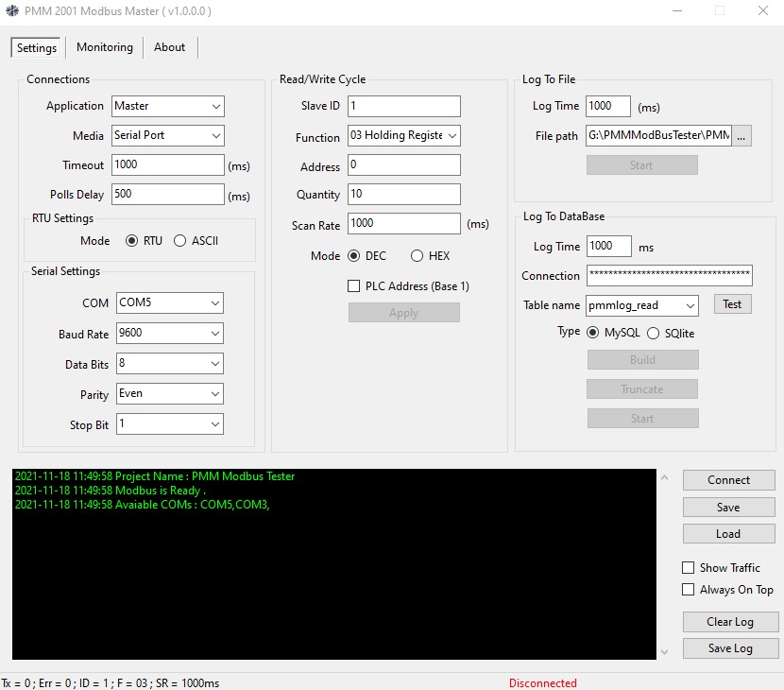Click the Save Log button
Image resolution: width=784 pixels, height=690 pixels.
pos(730,648)
